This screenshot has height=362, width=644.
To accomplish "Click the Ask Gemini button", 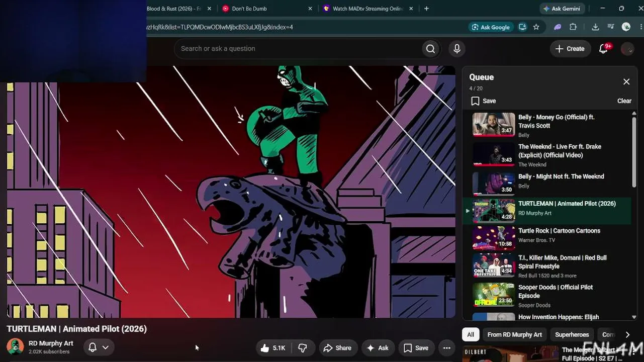I will click(x=561, y=9).
